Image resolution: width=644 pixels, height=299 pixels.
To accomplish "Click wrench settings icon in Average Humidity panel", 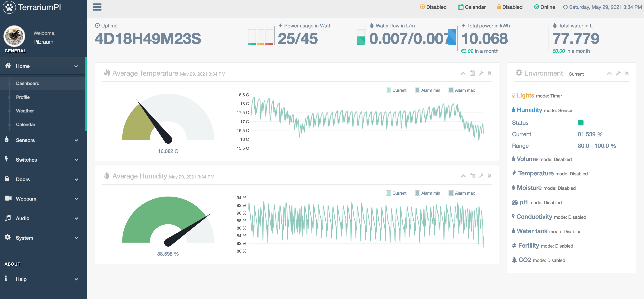I will click(x=481, y=176).
